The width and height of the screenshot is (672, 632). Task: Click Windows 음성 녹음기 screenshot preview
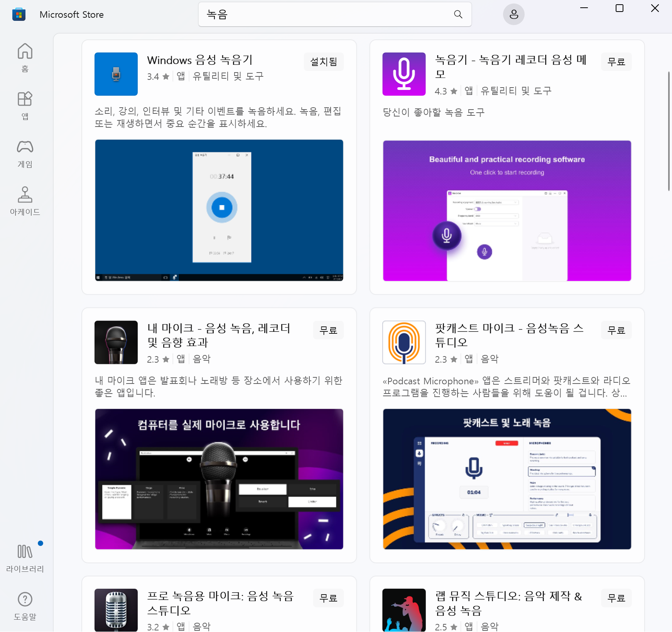coord(219,210)
